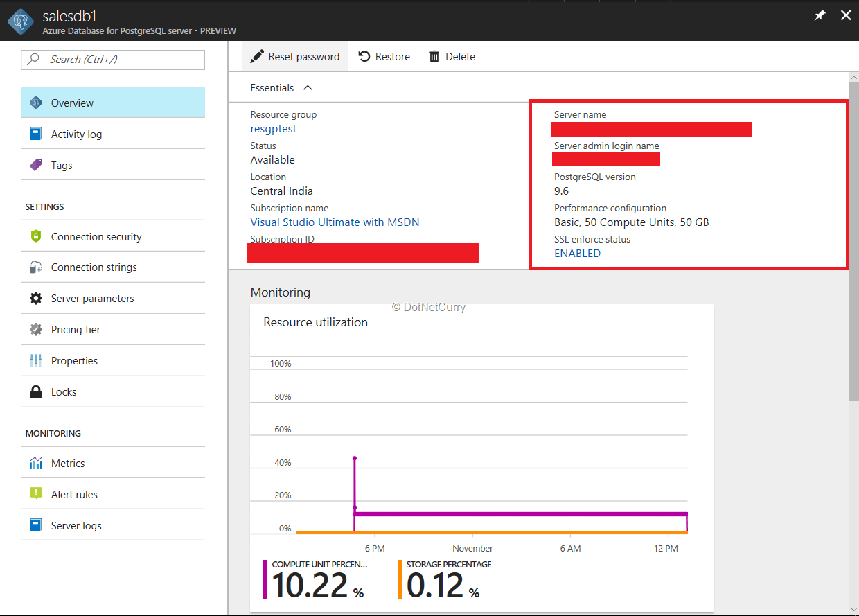Click the Restore circular arrow icon
The image size is (859, 616).
(364, 56)
